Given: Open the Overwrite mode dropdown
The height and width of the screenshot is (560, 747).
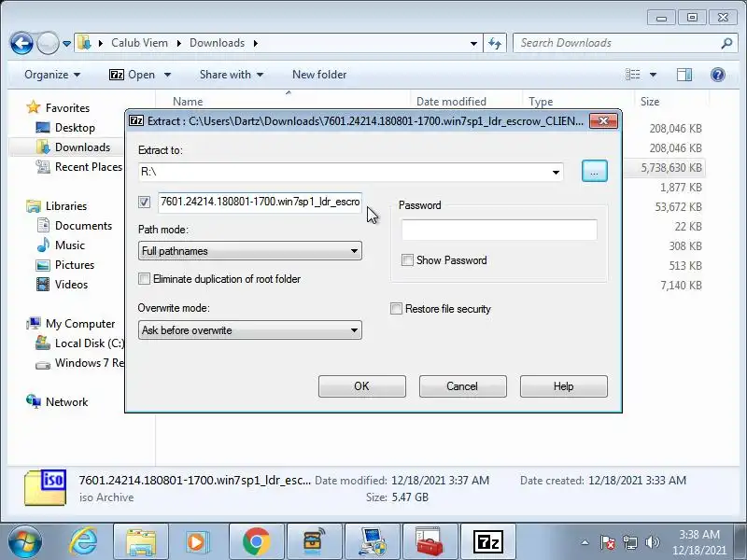Looking at the screenshot, I should (x=250, y=330).
